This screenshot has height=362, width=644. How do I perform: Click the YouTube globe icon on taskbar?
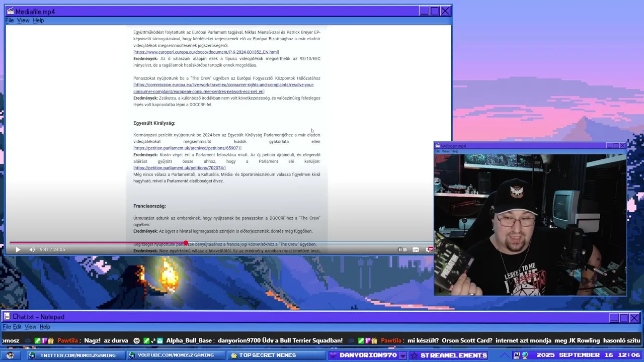click(x=132, y=355)
